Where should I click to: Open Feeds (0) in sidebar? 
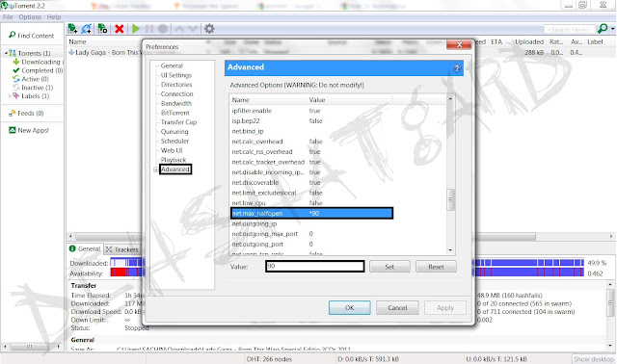[26, 114]
